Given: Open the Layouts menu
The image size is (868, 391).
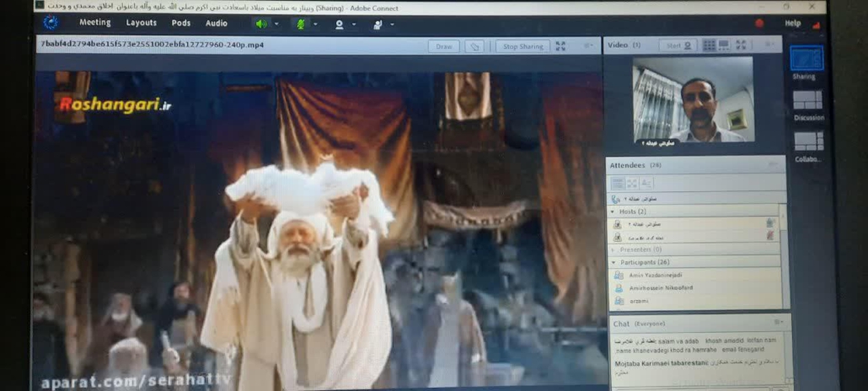Looking at the screenshot, I should click(142, 23).
